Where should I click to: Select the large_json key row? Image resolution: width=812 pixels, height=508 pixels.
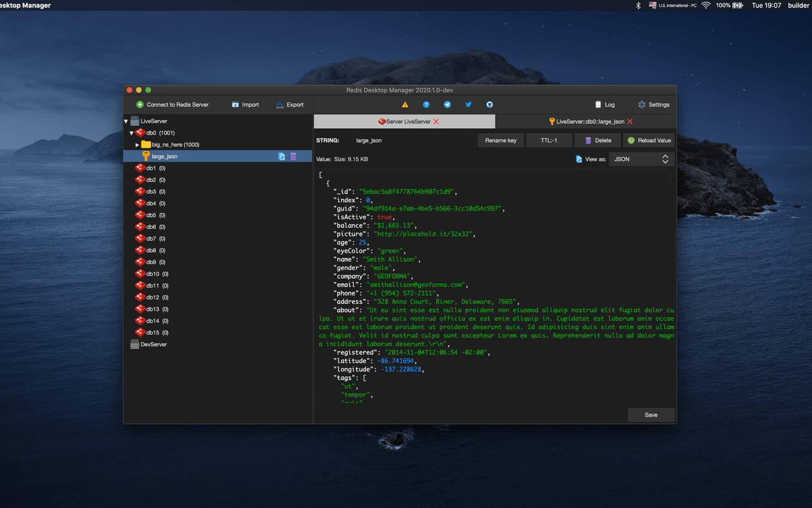[218, 156]
